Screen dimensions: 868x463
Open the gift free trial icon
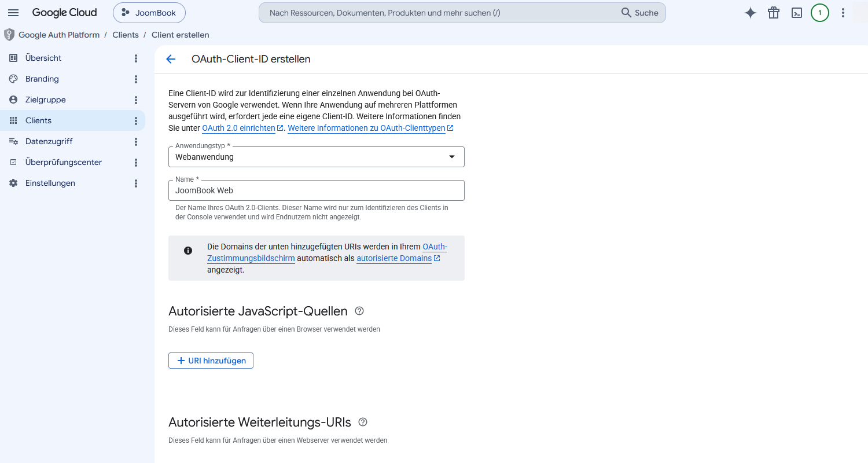point(774,13)
